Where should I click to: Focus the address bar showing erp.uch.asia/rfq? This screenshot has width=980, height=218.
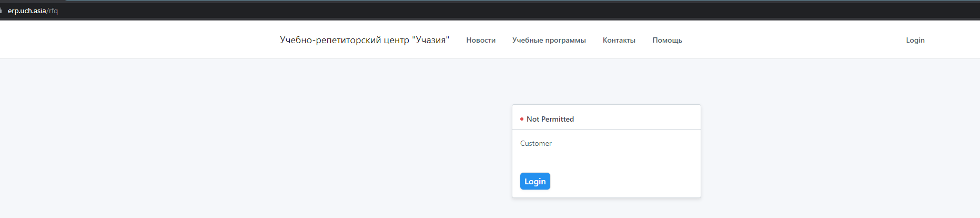point(489,11)
